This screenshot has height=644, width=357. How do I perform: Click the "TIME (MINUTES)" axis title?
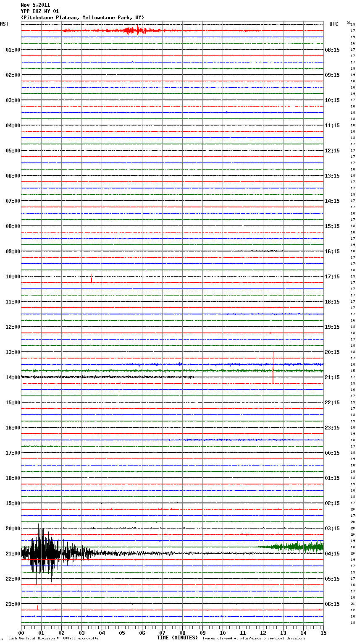pyautogui.click(x=177, y=638)
